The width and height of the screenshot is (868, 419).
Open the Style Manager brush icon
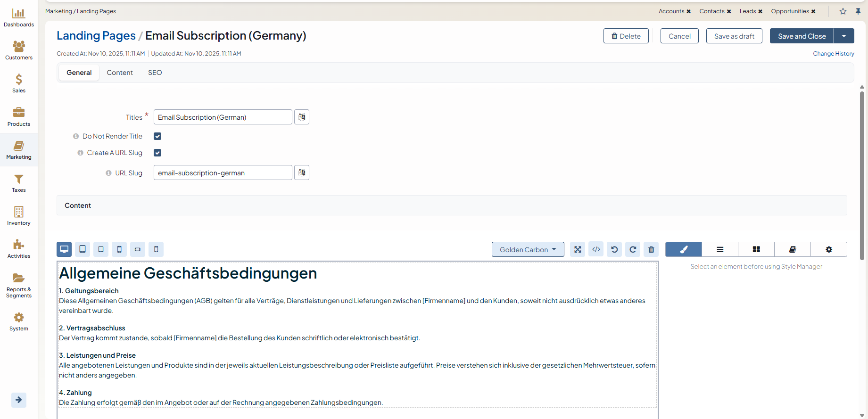click(684, 249)
